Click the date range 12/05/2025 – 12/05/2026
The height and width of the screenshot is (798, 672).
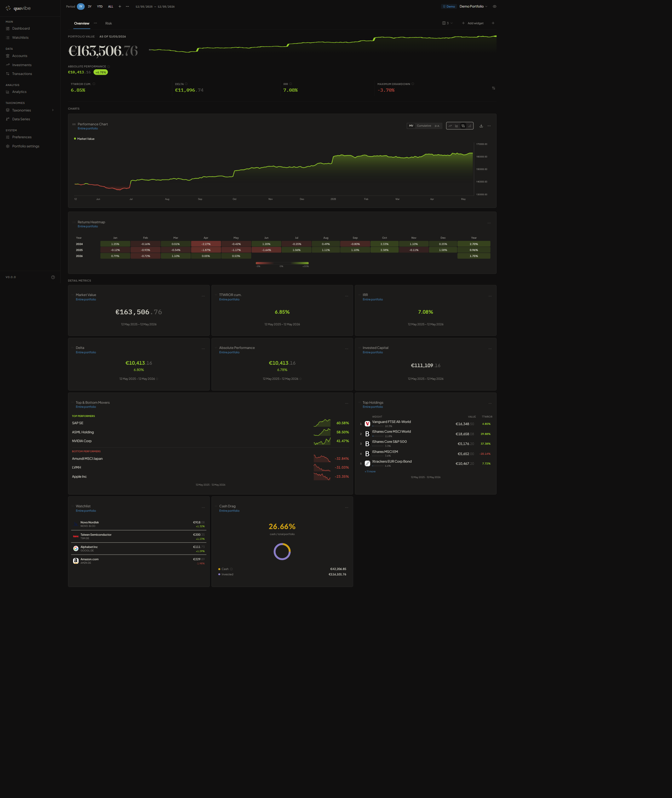tap(155, 7)
